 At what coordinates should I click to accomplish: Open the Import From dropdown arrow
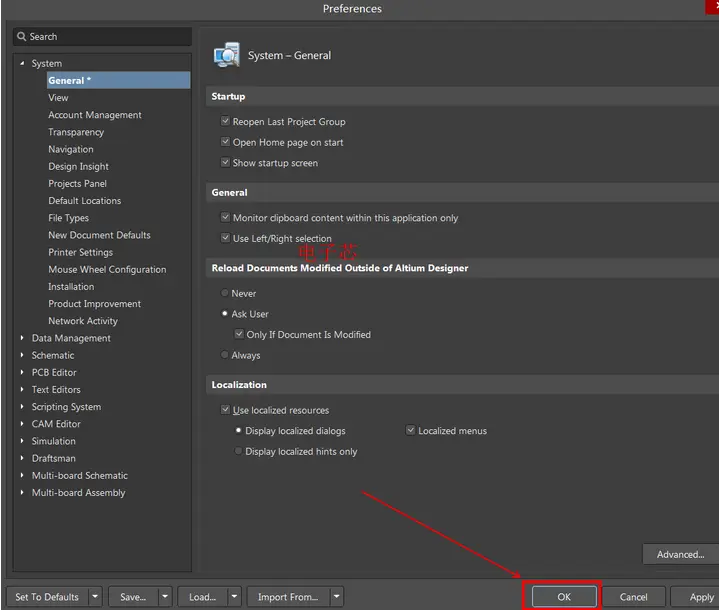[337, 597]
